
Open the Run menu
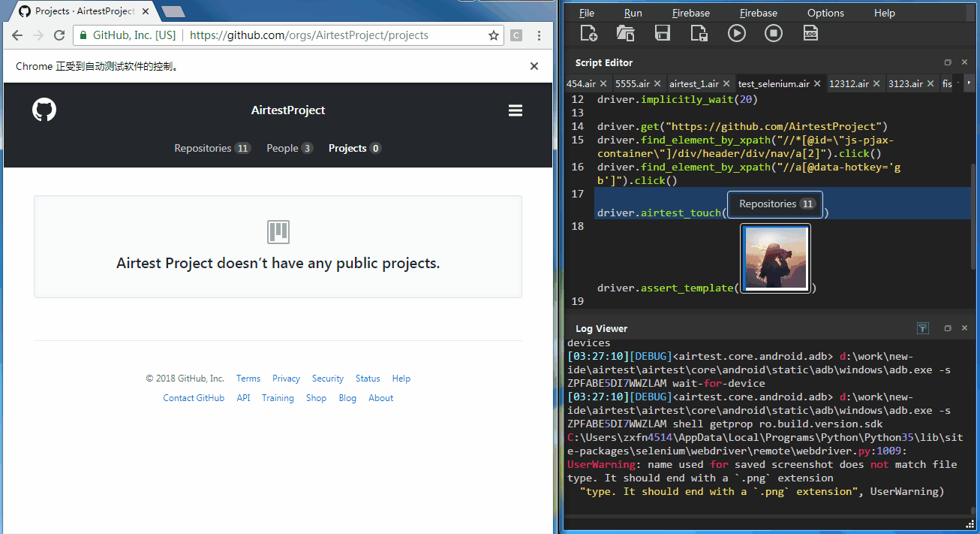tap(633, 13)
